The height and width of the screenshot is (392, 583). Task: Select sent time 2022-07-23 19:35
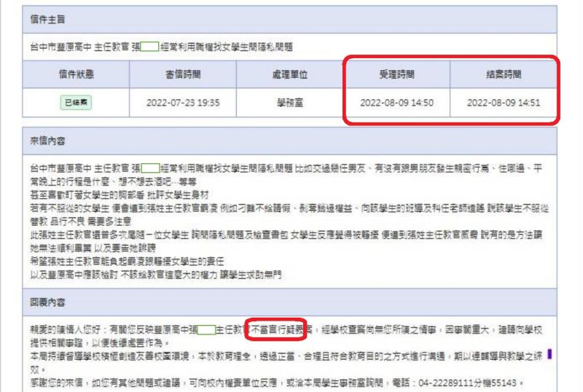[183, 103]
